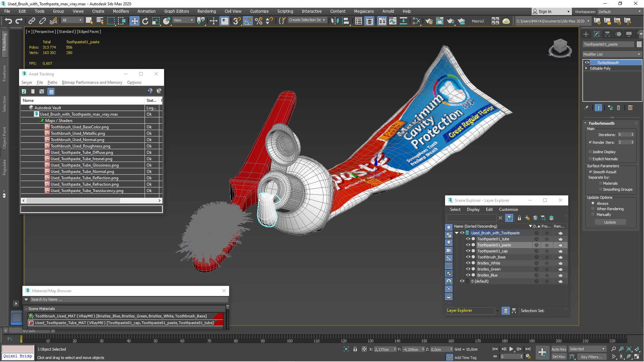Click Table View icon in Asset Tracking
The height and width of the screenshot is (362, 644).
(51, 91)
